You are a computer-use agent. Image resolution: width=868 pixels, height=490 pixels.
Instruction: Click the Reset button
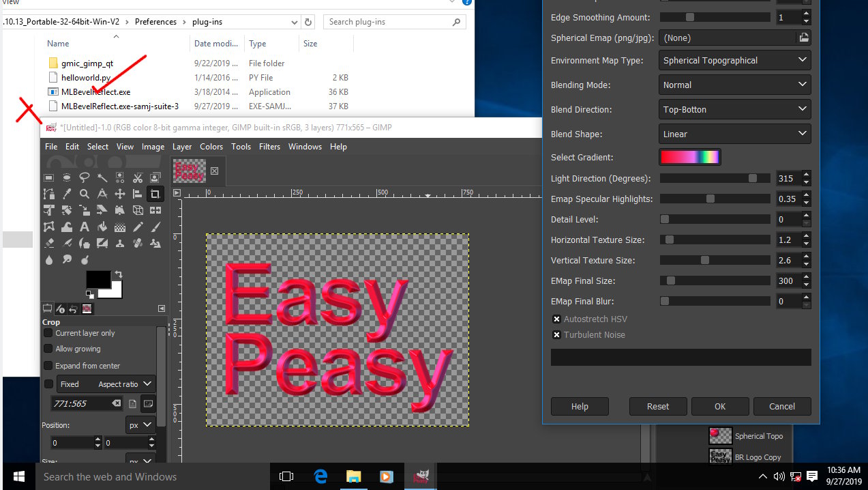coord(658,406)
